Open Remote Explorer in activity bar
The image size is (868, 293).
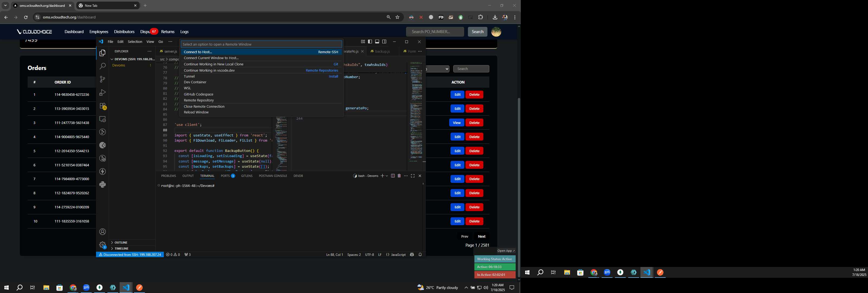pyautogui.click(x=103, y=119)
